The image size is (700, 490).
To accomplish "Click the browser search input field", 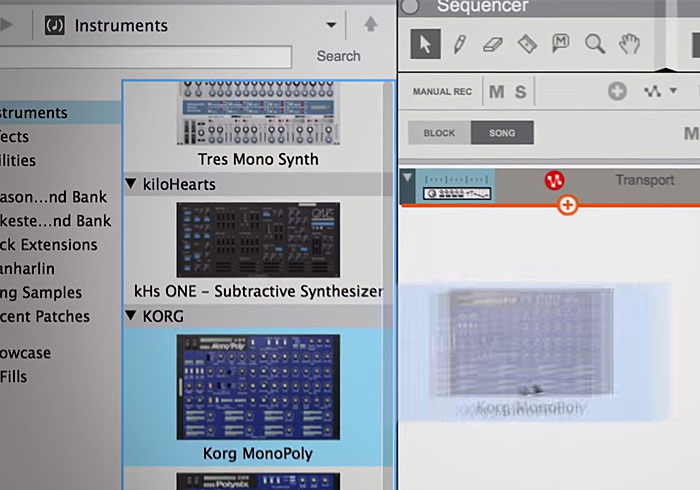I will pyautogui.click(x=146, y=57).
